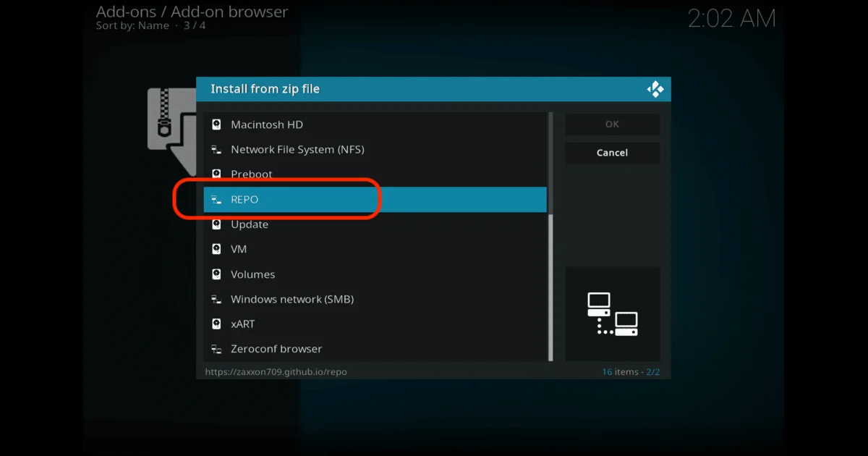Select the Update volume drive icon
This screenshot has width=868, height=456.
[x=216, y=224]
